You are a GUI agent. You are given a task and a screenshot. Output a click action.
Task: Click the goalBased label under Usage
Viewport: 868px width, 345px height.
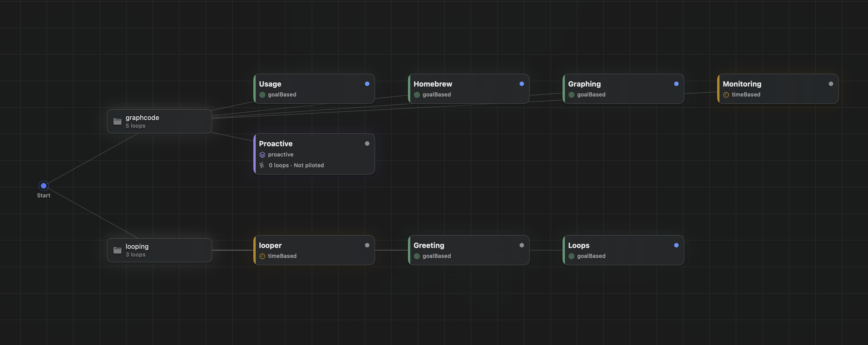(x=282, y=95)
